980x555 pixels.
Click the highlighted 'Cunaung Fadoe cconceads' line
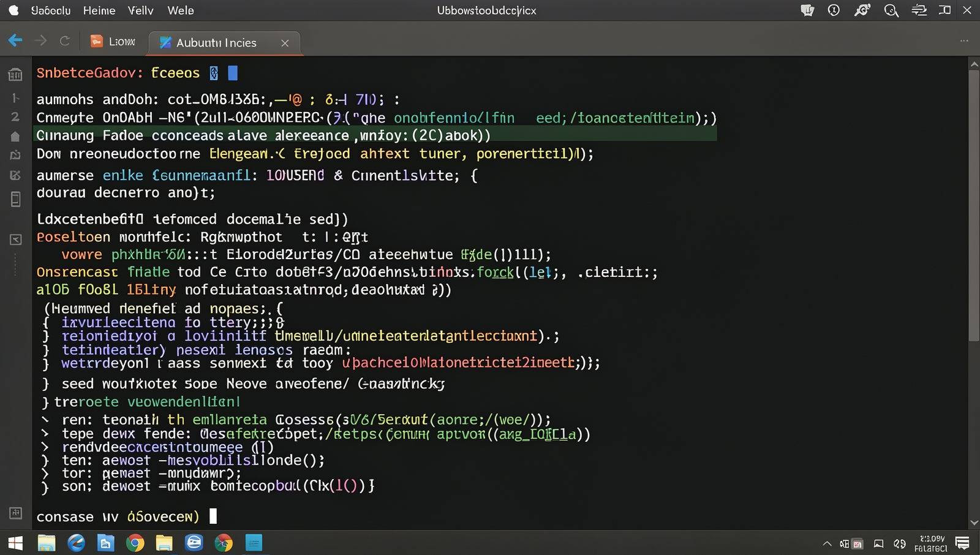(375, 135)
